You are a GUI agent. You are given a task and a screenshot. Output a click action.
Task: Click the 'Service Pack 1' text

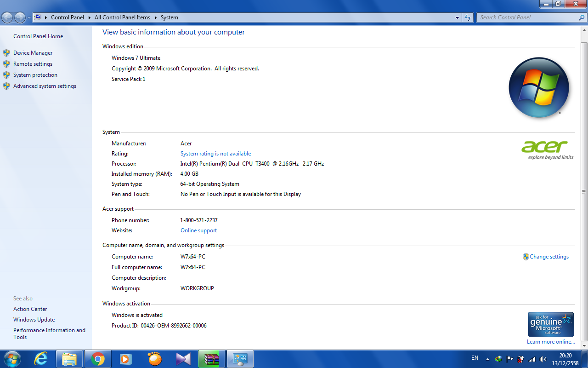[x=128, y=79]
